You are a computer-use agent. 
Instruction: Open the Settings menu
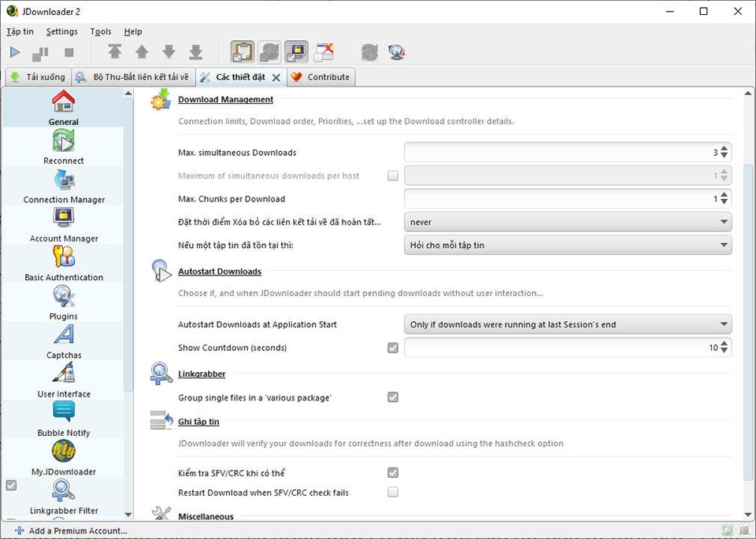tap(61, 31)
